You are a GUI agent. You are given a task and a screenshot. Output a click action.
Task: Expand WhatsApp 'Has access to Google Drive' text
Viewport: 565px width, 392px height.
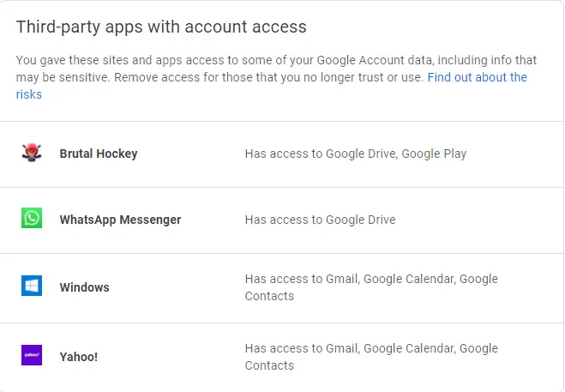tap(320, 220)
